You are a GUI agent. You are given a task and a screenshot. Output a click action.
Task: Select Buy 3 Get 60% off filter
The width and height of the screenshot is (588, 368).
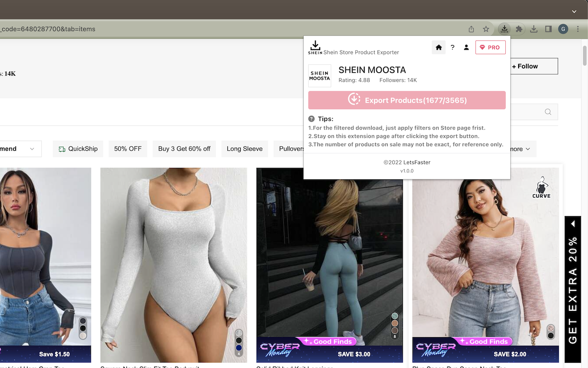pos(184,149)
